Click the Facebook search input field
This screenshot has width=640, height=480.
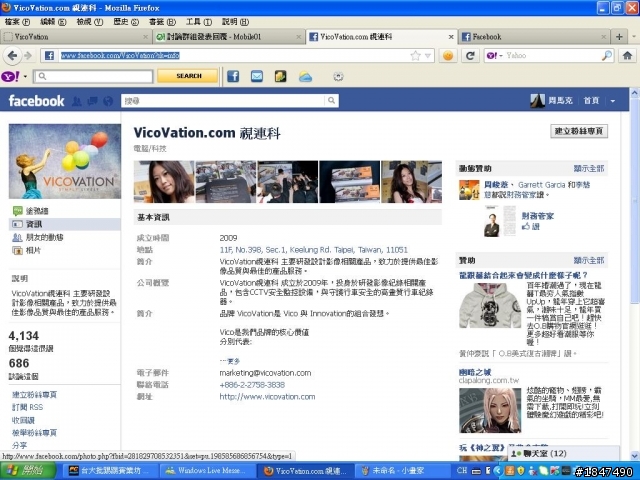[x=223, y=101]
